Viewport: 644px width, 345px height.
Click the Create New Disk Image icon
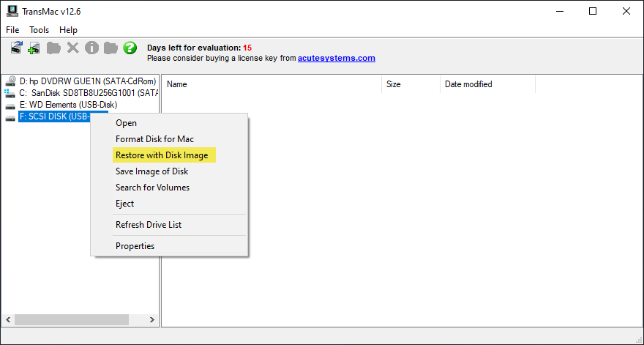34,48
